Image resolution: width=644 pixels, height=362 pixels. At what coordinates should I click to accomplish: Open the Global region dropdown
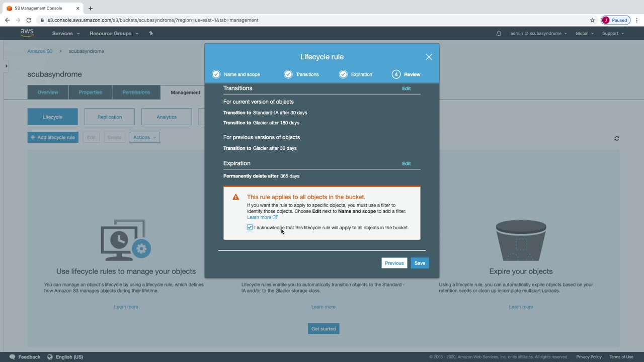585,34
